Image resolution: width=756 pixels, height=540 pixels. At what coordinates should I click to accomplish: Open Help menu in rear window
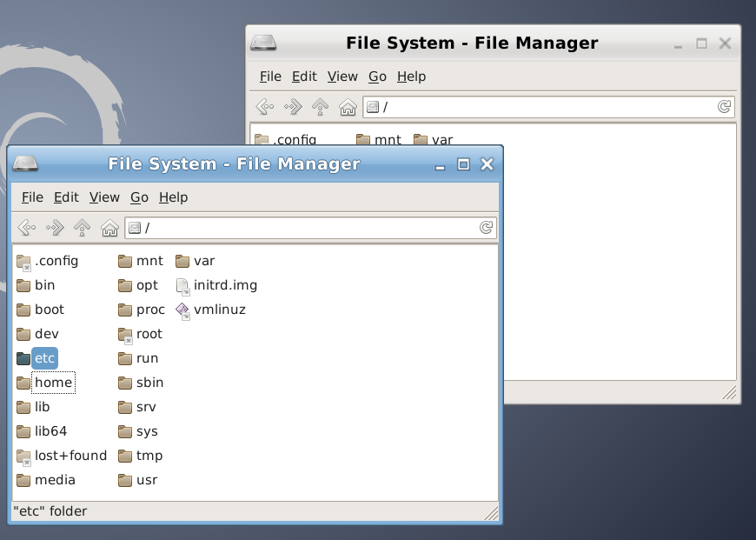tap(412, 77)
